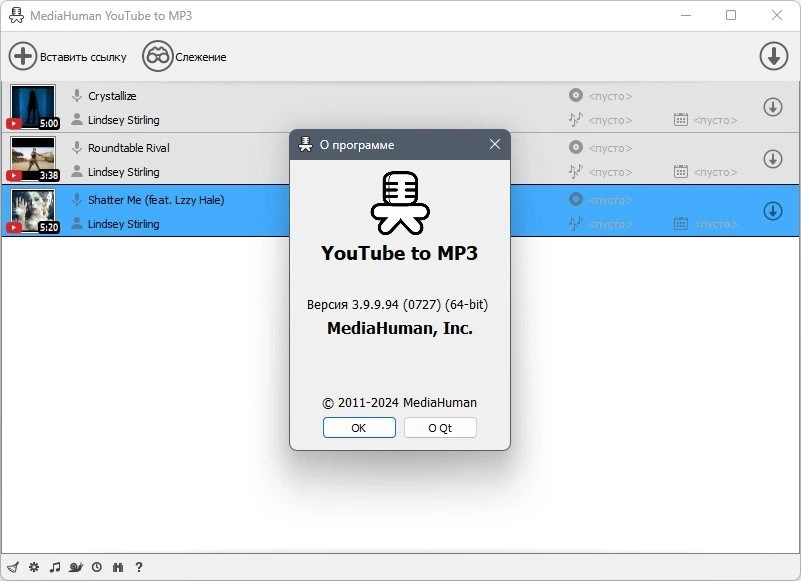Click the Roundtable Rival title text
Image resolution: width=801 pixels, height=581 pixels.
129,148
